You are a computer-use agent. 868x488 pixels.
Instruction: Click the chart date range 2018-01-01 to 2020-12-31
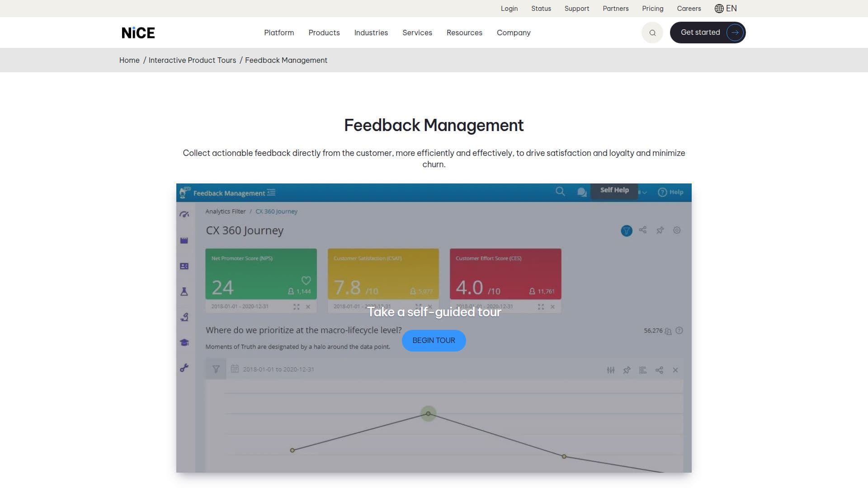(278, 369)
